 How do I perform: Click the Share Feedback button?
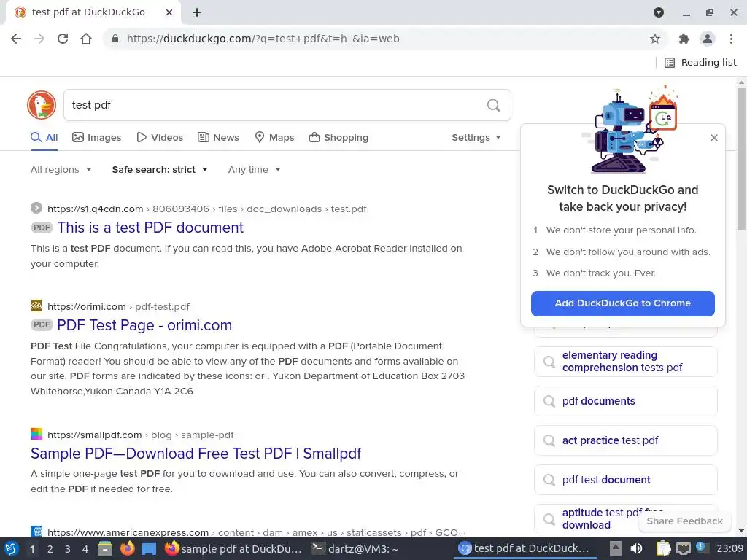pyautogui.click(x=684, y=521)
